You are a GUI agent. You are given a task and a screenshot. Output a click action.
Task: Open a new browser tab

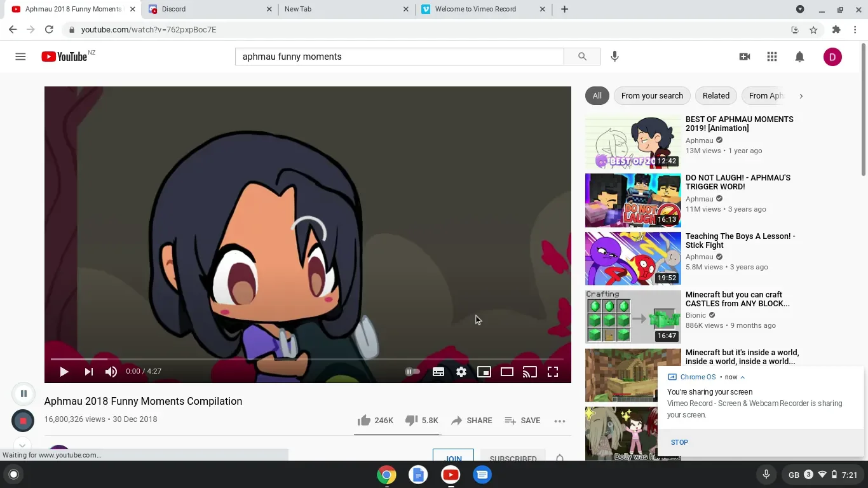(x=564, y=9)
